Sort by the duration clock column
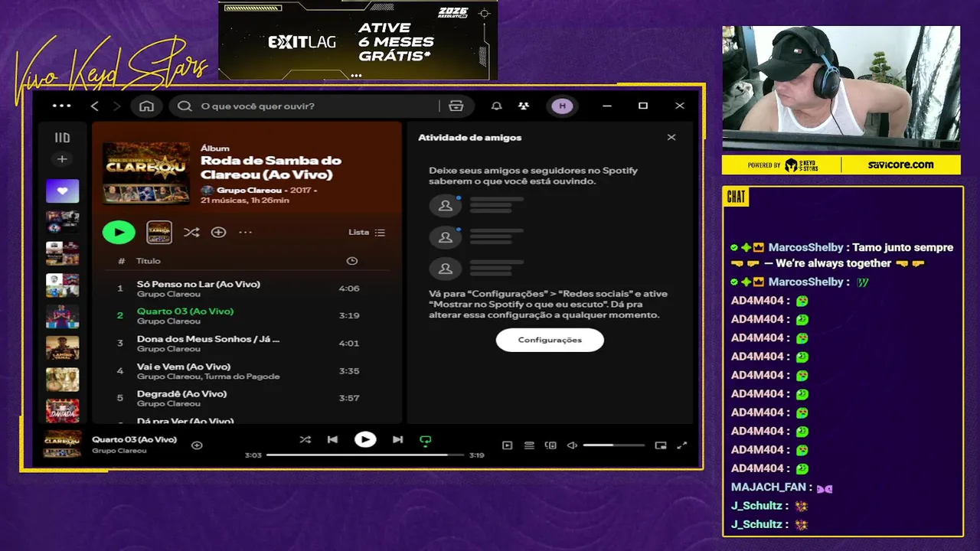This screenshot has height=551, width=980. coord(351,261)
